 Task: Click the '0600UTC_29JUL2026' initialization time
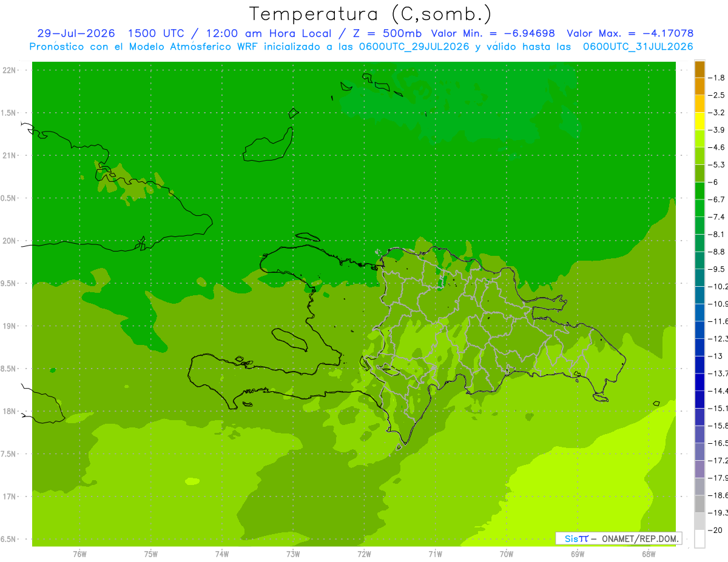point(415,47)
